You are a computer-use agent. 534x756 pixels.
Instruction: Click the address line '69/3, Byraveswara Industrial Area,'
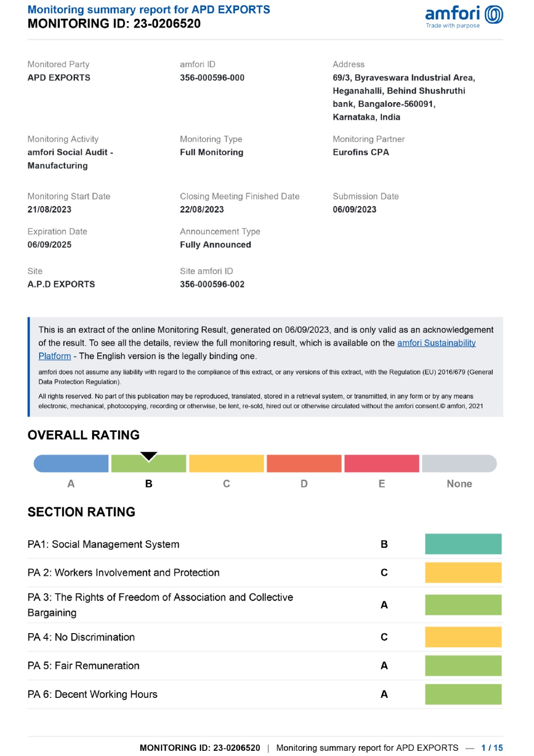tap(404, 77)
